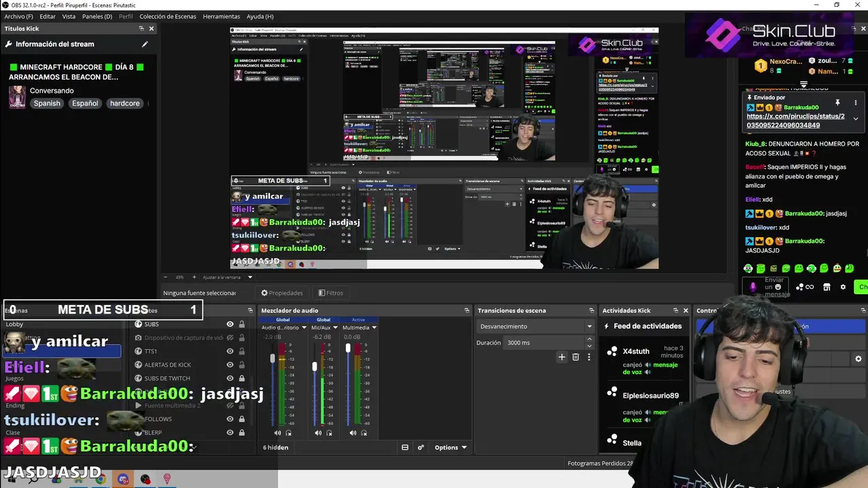Open pinned message three-dot options
This screenshot has width=868, height=488.
(x=856, y=102)
